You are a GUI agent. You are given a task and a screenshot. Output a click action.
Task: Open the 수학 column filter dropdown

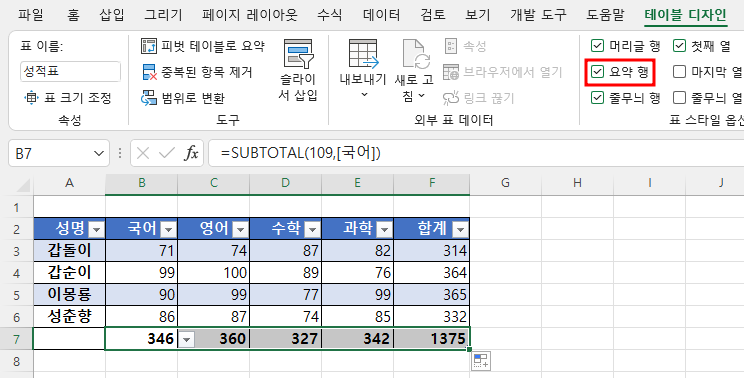point(312,230)
